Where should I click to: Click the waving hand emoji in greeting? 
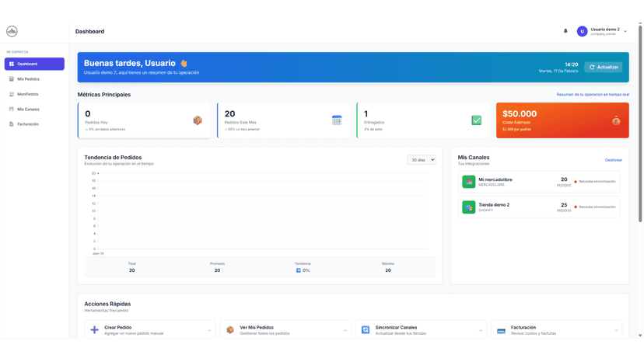coord(184,63)
